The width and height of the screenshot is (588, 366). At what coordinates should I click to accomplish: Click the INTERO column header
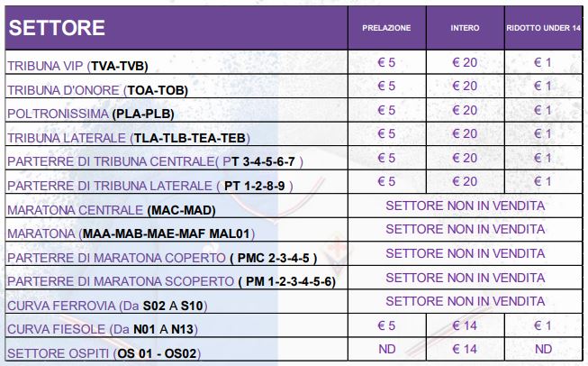[x=466, y=29]
